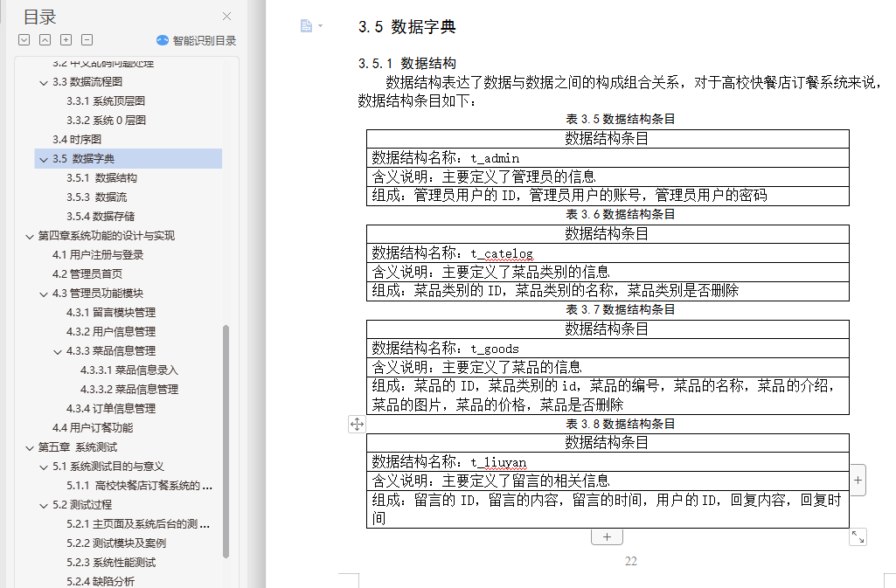896x588 pixels.
Task: Click the minus icon to demote outline level
Action: [87, 39]
